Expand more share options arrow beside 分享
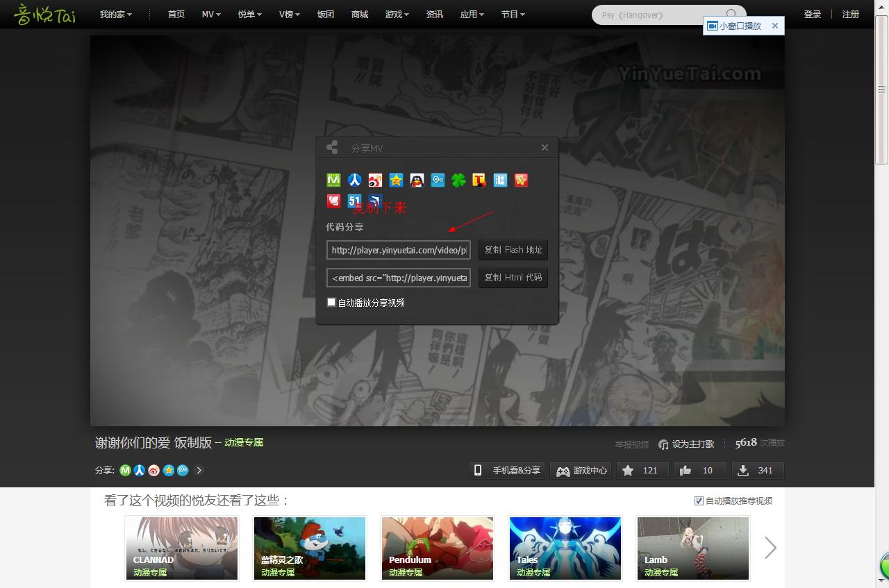 pos(199,470)
